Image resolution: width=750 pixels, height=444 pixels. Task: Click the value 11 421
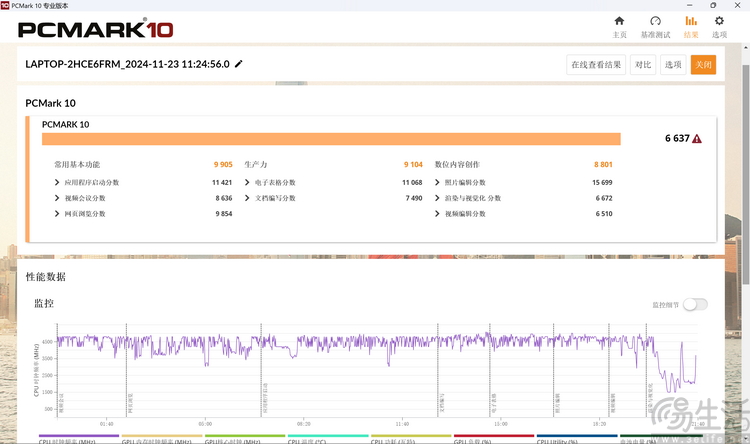tap(222, 182)
